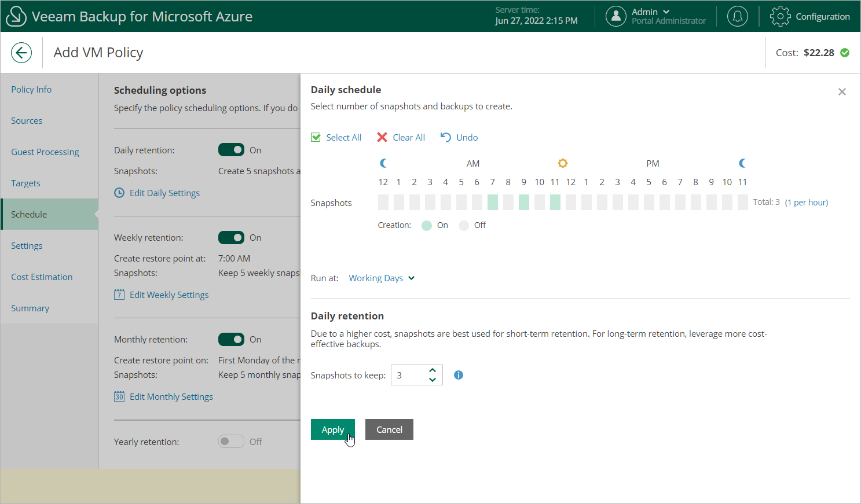861x504 pixels.
Task: Enable the Yearly retention toggle
Action: [231, 442]
